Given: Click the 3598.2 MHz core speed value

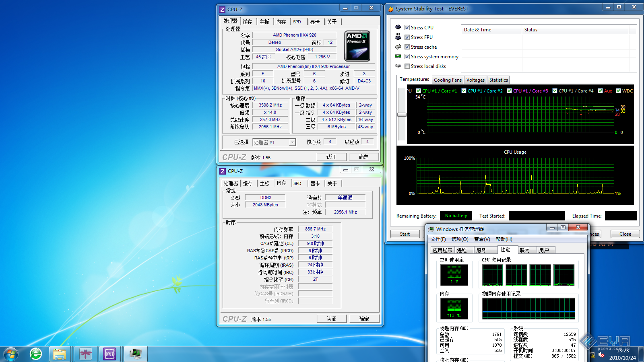Looking at the screenshot, I should (270, 105).
